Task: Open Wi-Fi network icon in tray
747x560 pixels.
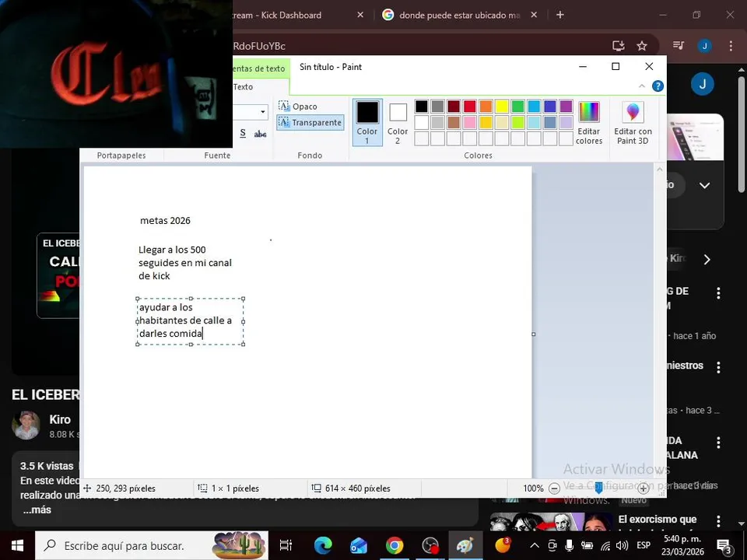Action: click(x=605, y=546)
